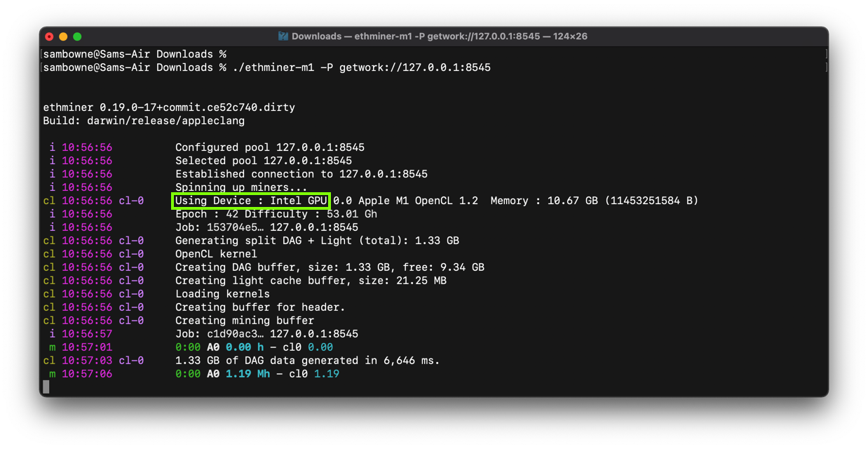Click the "1.19 Mh" hashrate value
The height and width of the screenshot is (449, 868).
tap(247, 374)
